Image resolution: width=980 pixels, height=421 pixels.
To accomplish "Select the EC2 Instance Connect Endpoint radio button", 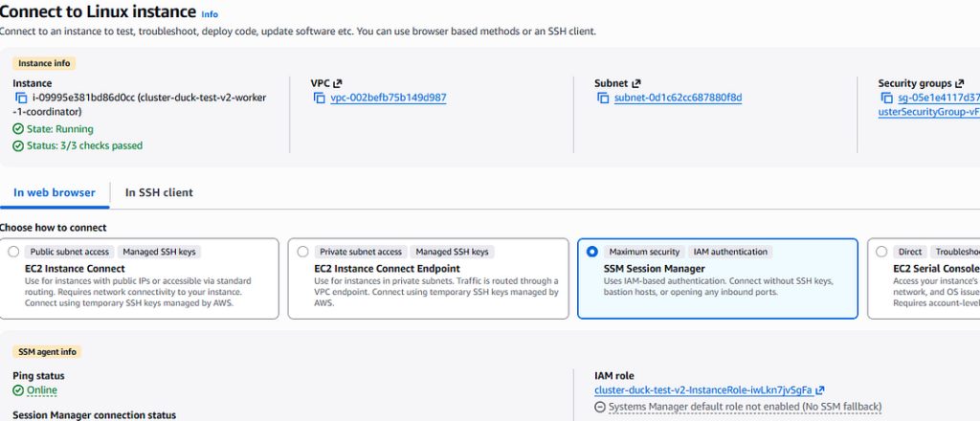I will click(x=303, y=252).
